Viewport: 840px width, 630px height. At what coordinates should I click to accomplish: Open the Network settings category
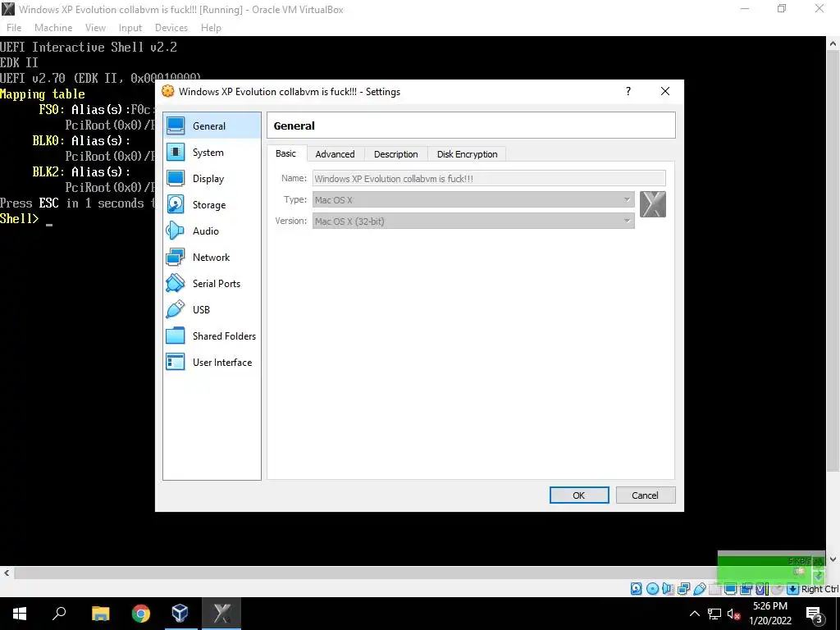(x=212, y=257)
